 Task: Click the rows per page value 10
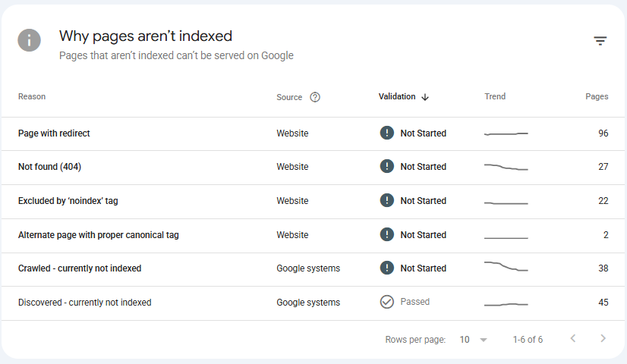coord(465,340)
